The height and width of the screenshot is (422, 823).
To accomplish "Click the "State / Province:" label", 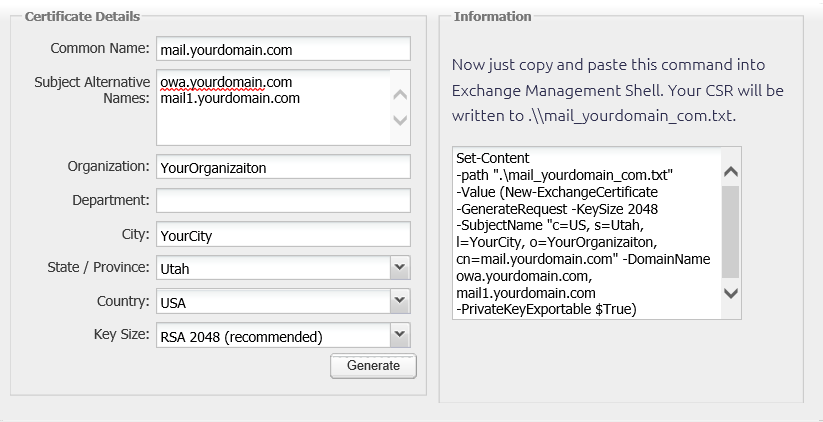I will [x=98, y=268].
